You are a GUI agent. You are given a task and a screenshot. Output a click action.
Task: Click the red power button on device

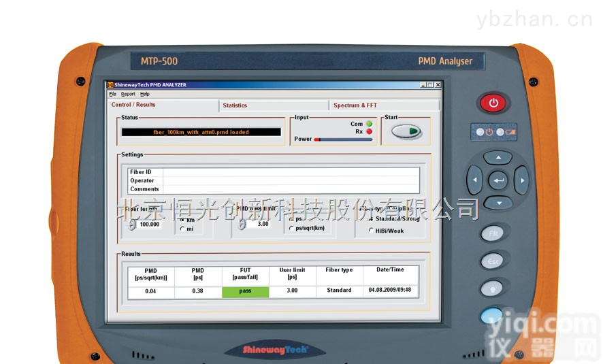[493, 103]
